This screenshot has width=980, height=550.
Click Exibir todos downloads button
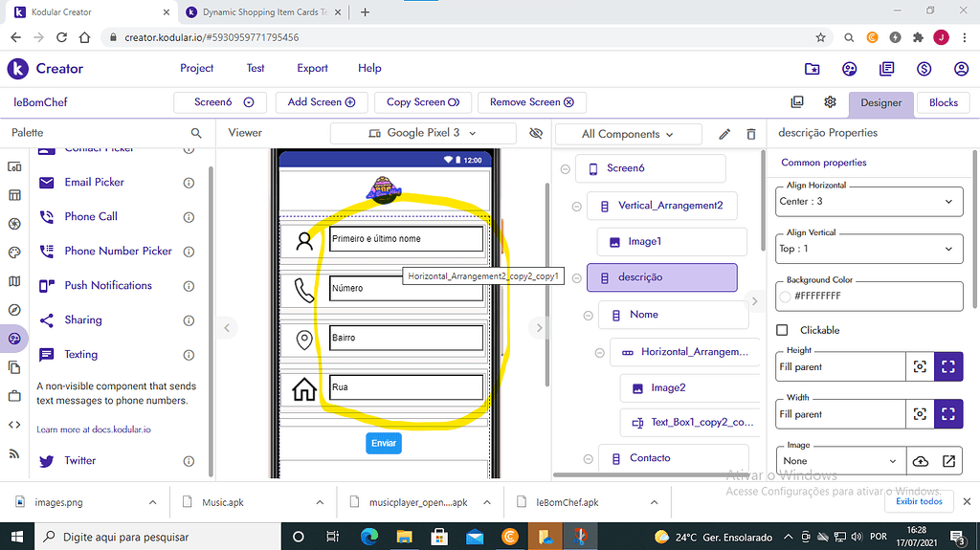919,501
